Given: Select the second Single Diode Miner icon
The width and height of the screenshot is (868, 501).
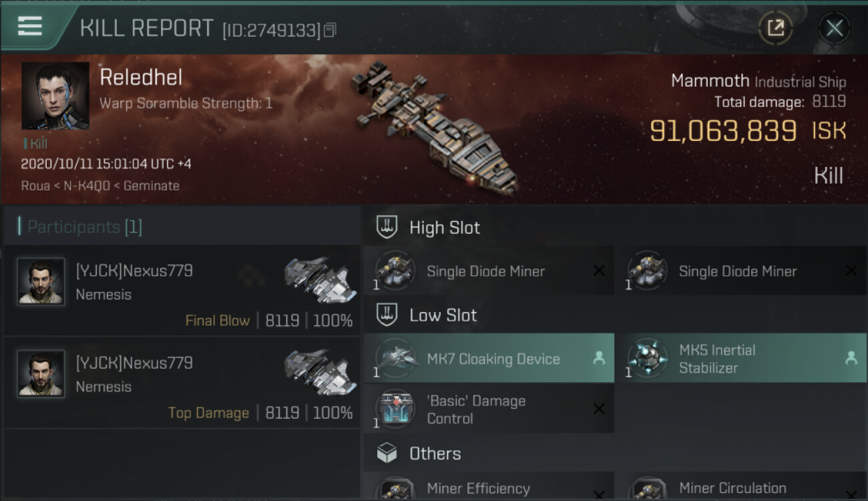Looking at the screenshot, I should [x=647, y=271].
